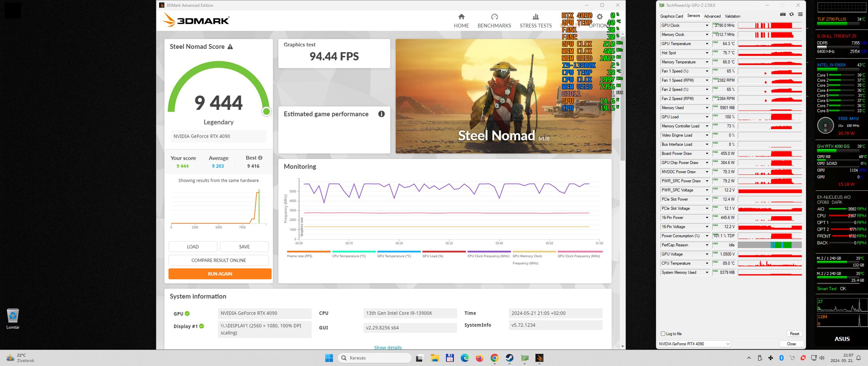Image resolution: width=868 pixels, height=366 pixels.
Task: Click Reset button in GPU-Z
Action: (x=794, y=334)
